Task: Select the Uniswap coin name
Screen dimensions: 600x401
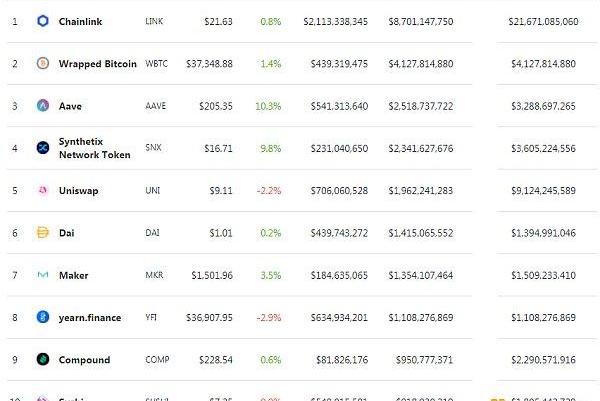Action: tap(78, 191)
